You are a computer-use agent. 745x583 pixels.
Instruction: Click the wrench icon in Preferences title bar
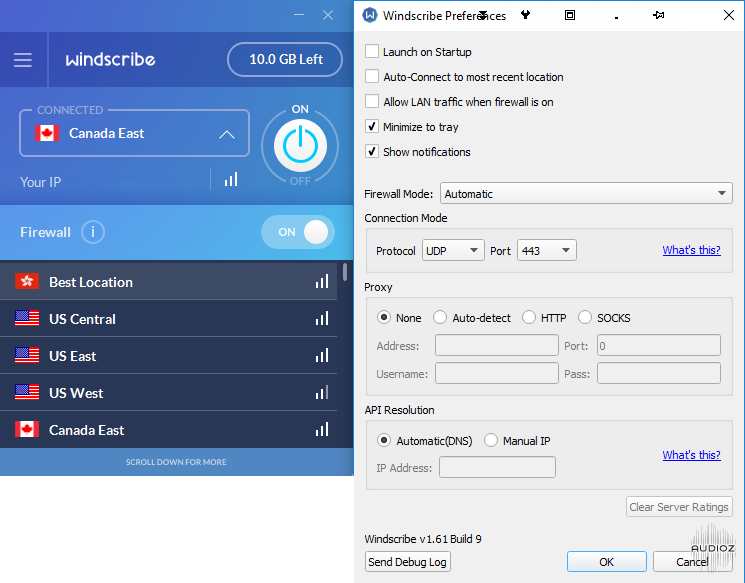(x=525, y=15)
